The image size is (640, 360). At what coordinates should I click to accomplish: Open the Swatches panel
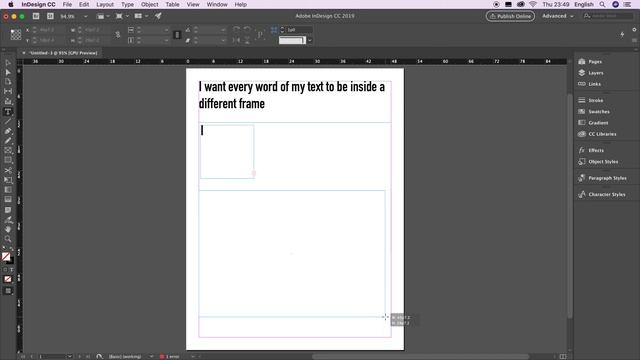pos(594,112)
